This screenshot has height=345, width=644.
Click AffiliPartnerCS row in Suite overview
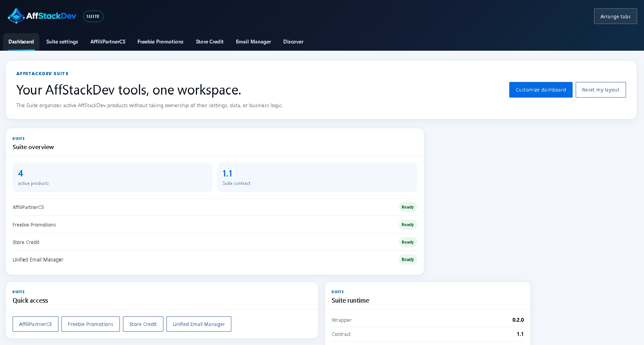click(215, 207)
